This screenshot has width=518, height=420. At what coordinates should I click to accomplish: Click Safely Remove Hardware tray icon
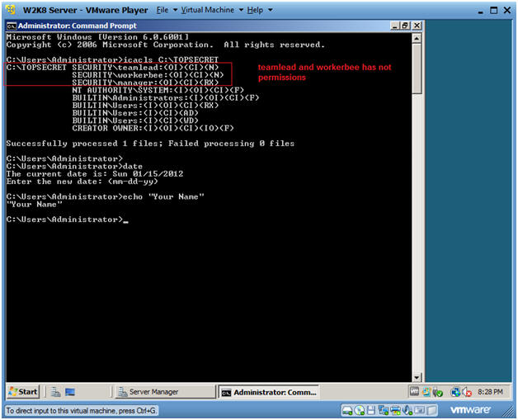(438, 392)
